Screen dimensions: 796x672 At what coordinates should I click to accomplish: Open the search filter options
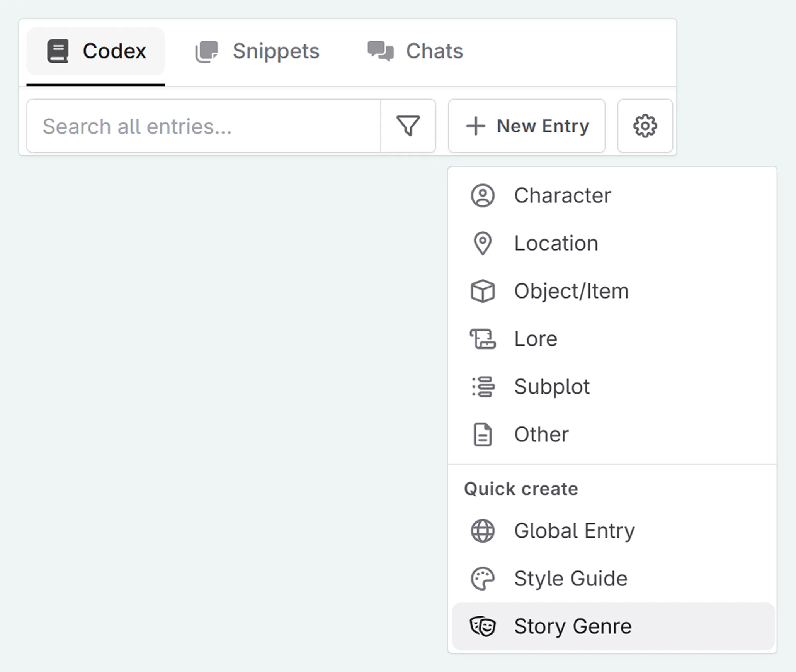click(x=408, y=126)
